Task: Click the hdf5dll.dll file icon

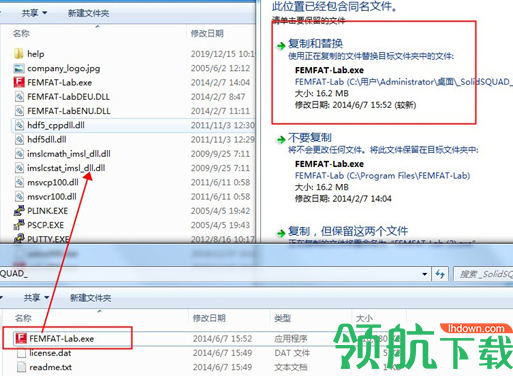Action: coord(19,140)
